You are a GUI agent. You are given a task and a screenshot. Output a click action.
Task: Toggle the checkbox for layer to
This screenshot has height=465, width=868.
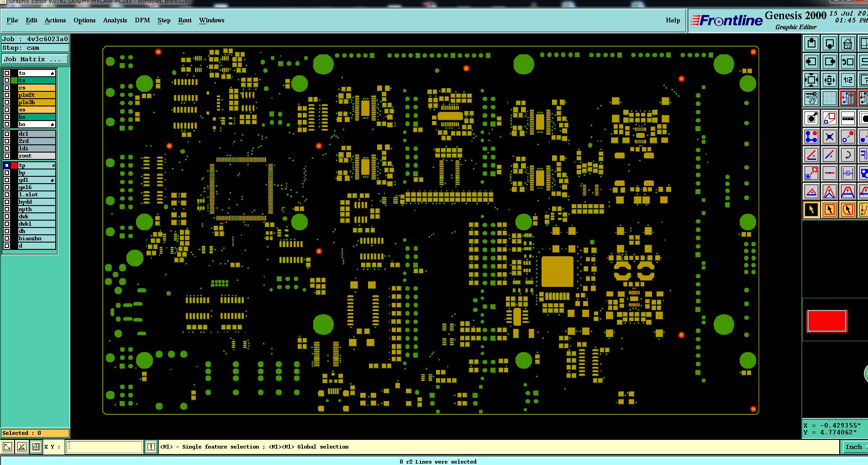[7, 73]
